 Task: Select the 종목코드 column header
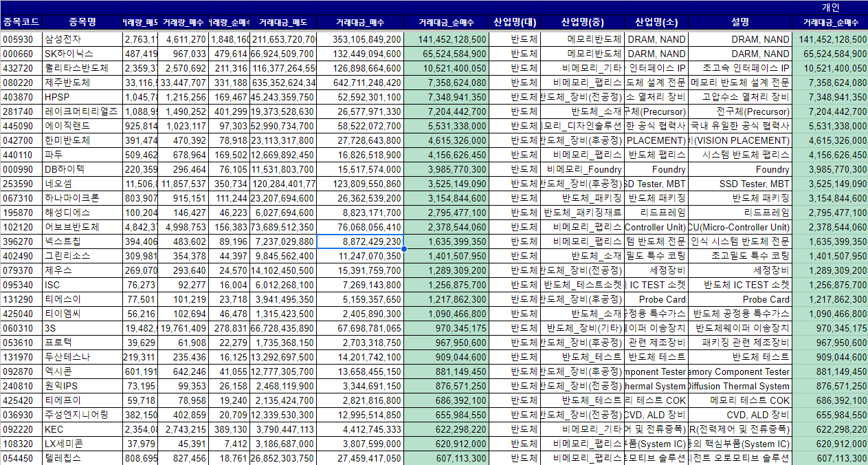21,22
